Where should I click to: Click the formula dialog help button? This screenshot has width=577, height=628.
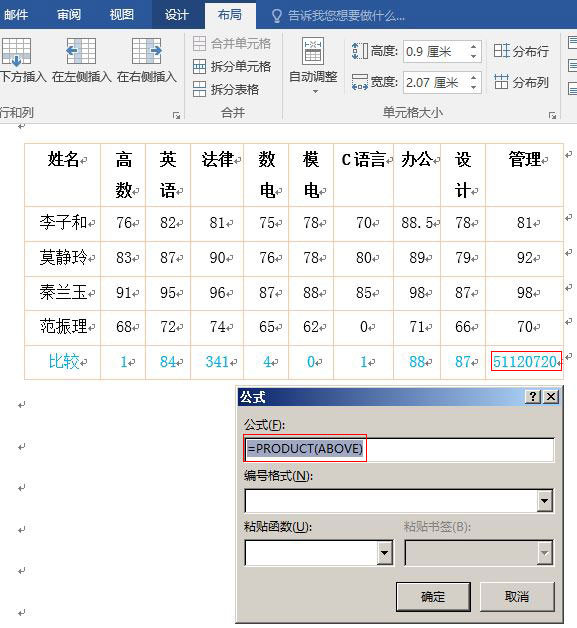pos(533,397)
